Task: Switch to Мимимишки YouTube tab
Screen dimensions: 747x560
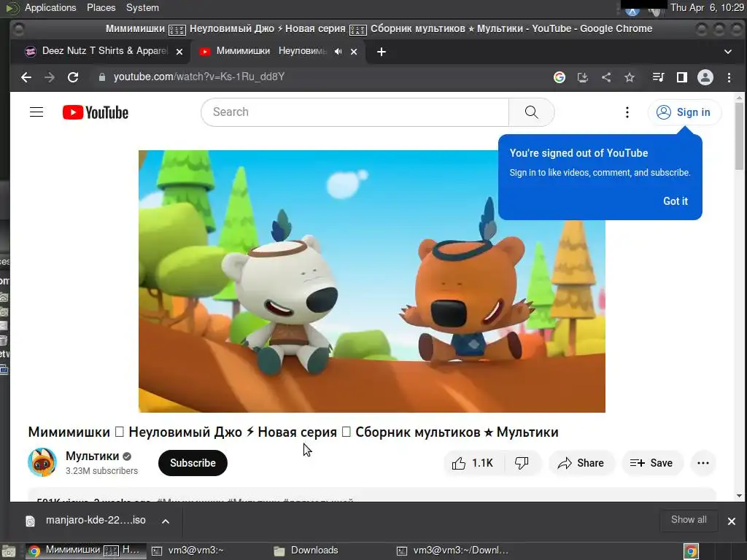Action: point(271,52)
